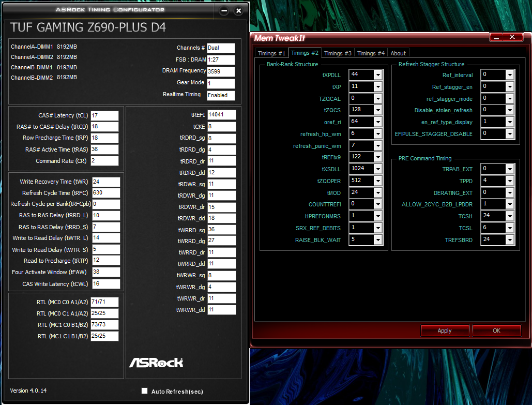Expand the tXP dropdown arrow

(x=377, y=86)
